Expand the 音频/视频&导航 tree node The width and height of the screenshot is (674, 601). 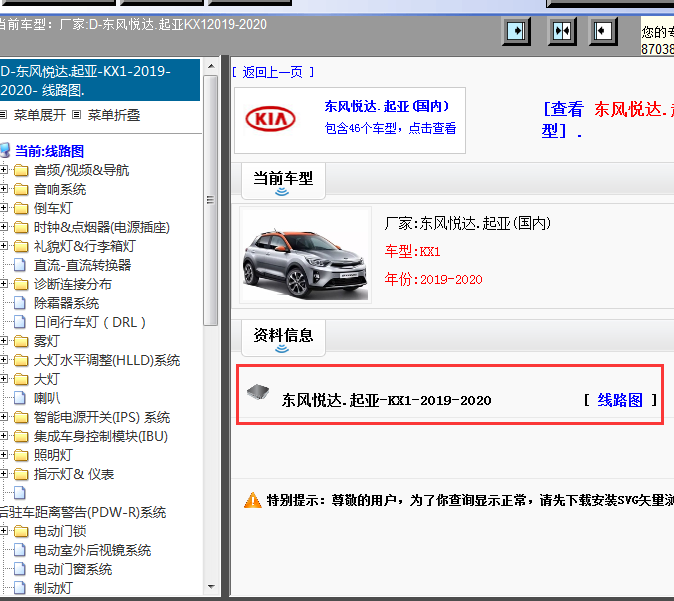[4, 170]
